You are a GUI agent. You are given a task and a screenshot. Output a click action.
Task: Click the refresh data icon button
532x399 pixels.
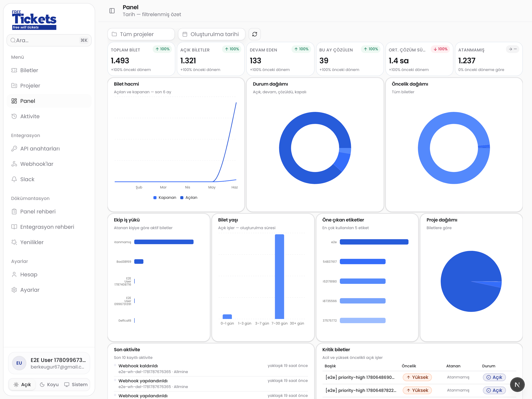[254, 34]
